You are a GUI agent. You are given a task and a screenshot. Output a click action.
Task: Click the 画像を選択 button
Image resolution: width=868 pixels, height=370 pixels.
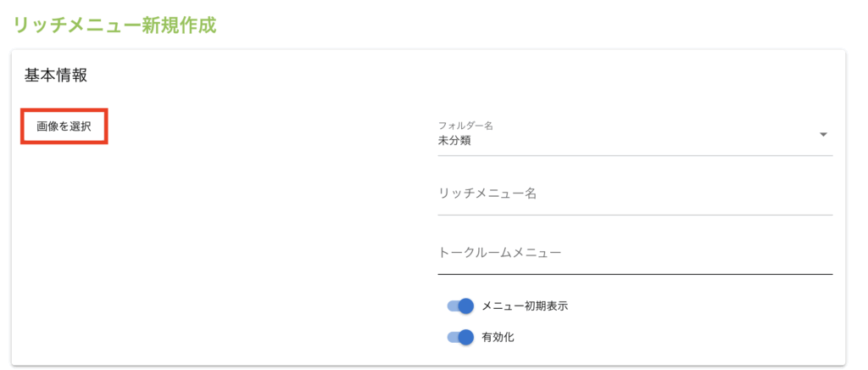(x=64, y=126)
